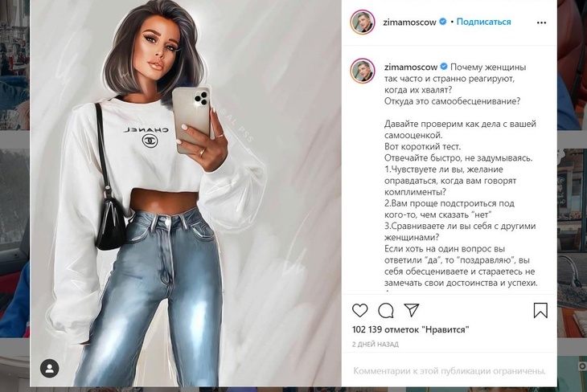The image size is (587, 392).
Task: Open the three-dot options menu
Action: click(x=541, y=22)
